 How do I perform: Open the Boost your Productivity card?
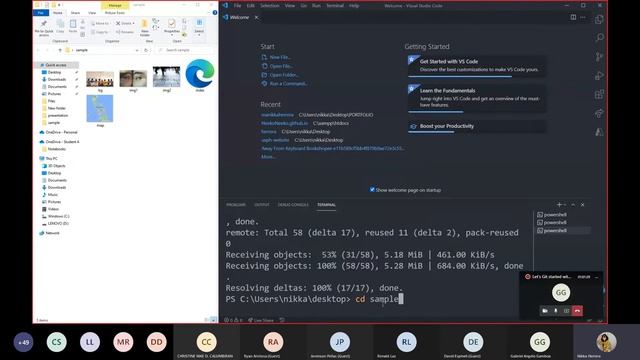pyautogui.click(x=477, y=127)
